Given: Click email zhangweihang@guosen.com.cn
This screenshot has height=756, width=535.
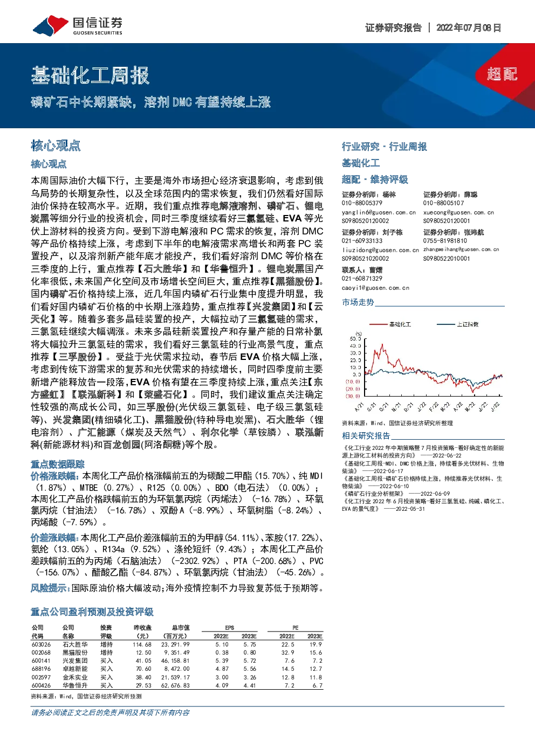Looking at the screenshot, I should click(x=461, y=249).
